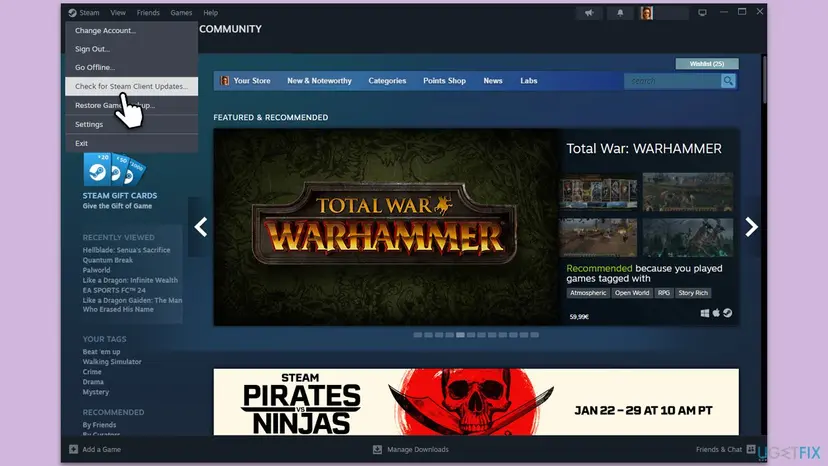
Task: Select Change Account menu entry
Action: coord(131,31)
